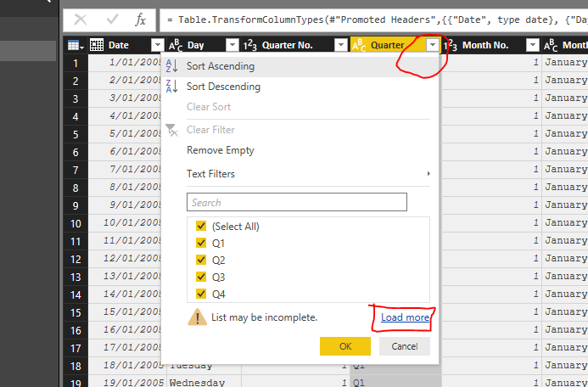
Task: Click the Sort Ascending A-Z icon
Action: pos(171,66)
